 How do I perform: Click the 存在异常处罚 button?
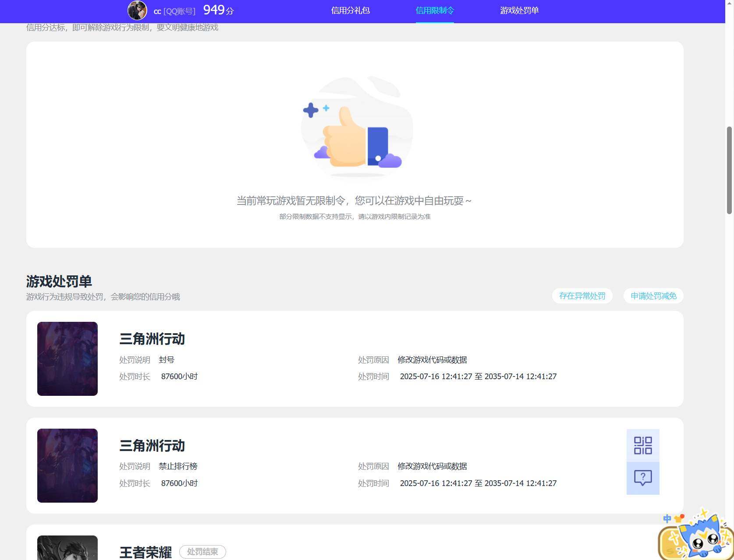tap(582, 296)
